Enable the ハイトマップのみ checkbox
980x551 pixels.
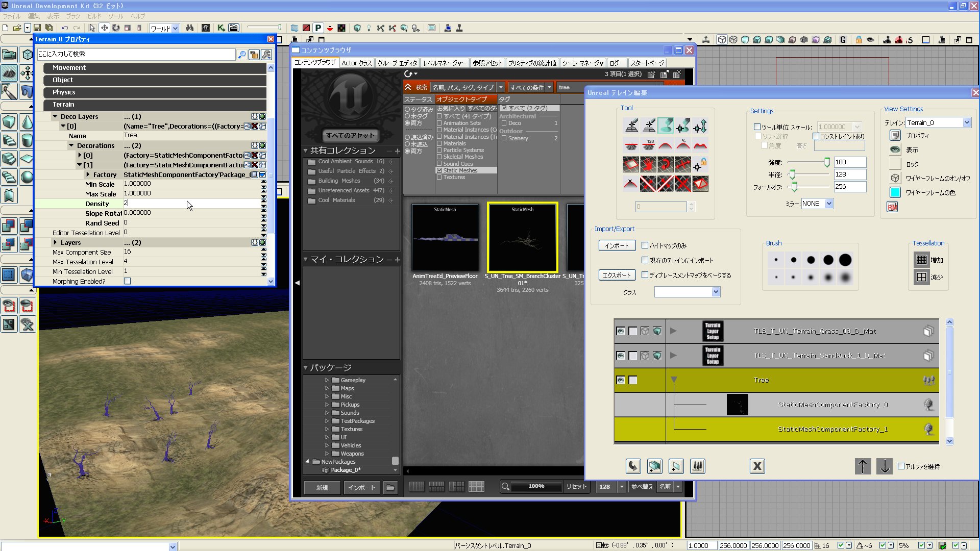(645, 245)
